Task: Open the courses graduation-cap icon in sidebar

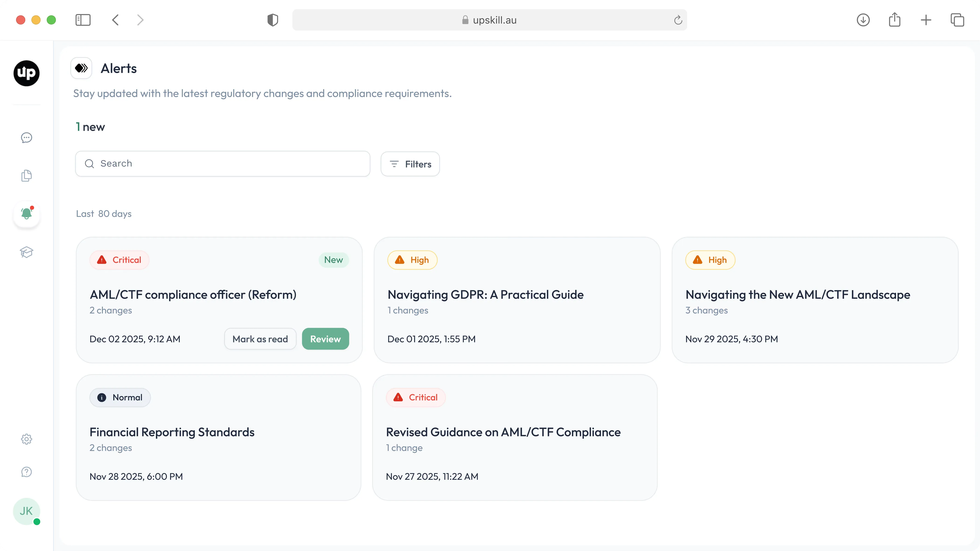Action: pos(26,252)
